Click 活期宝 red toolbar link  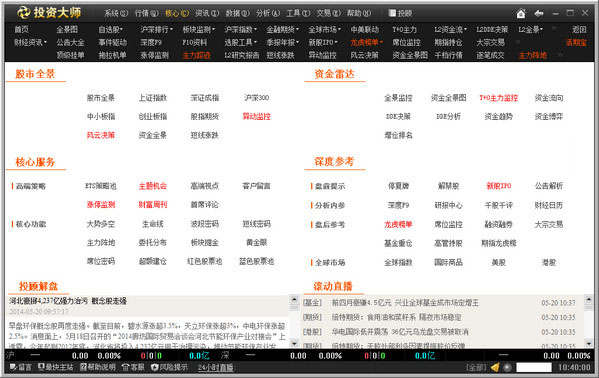576,42
